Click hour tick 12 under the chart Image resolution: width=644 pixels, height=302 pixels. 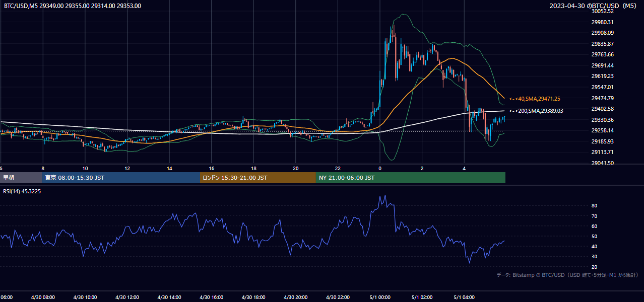pyautogui.click(x=127, y=168)
